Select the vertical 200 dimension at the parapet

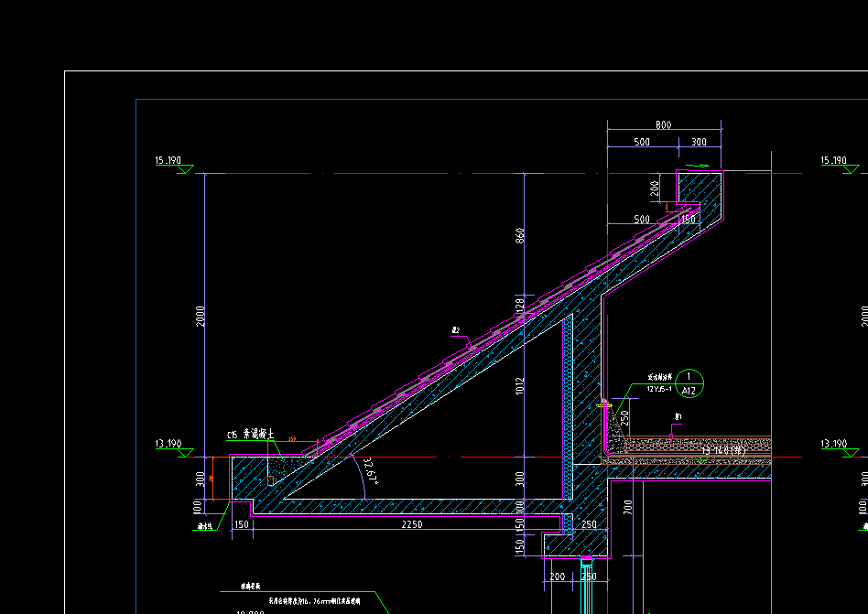(655, 189)
